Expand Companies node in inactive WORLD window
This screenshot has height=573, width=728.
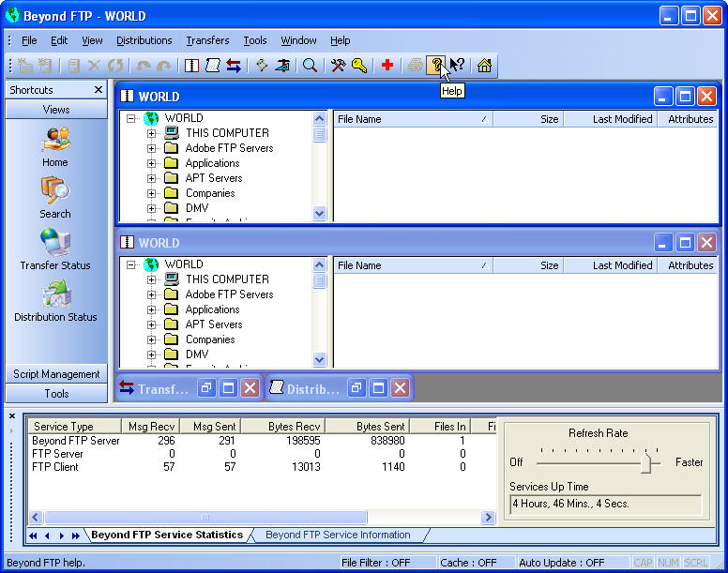coord(151,339)
